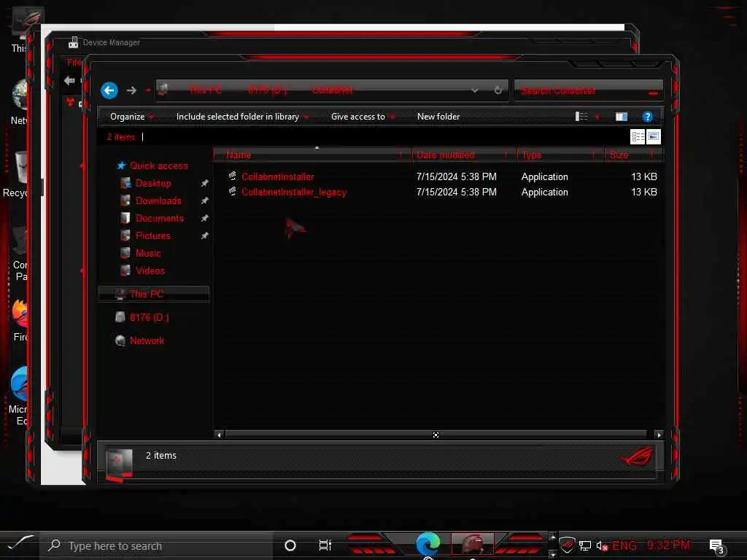Open Music in the navigation pane
This screenshot has width=747, height=560.
pos(148,253)
